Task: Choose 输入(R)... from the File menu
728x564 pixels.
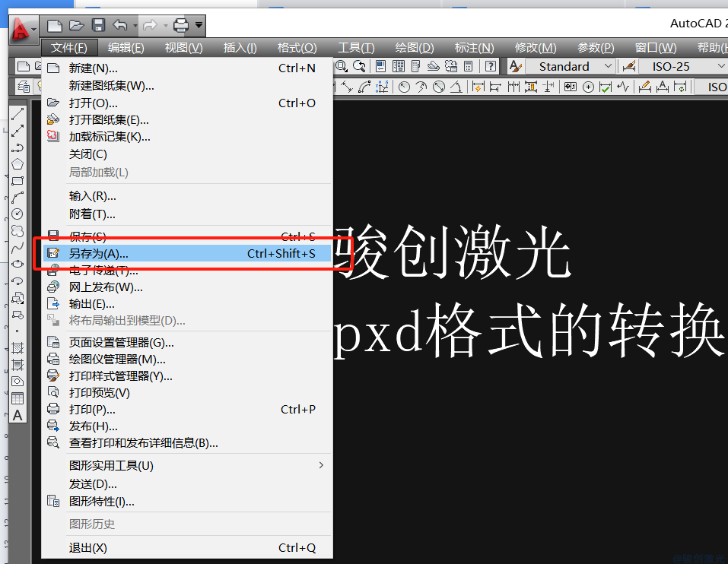Action: click(187, 196)
